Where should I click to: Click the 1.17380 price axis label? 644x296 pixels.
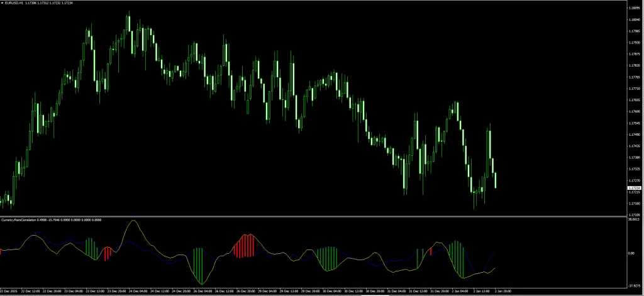[x=635, y=157]
